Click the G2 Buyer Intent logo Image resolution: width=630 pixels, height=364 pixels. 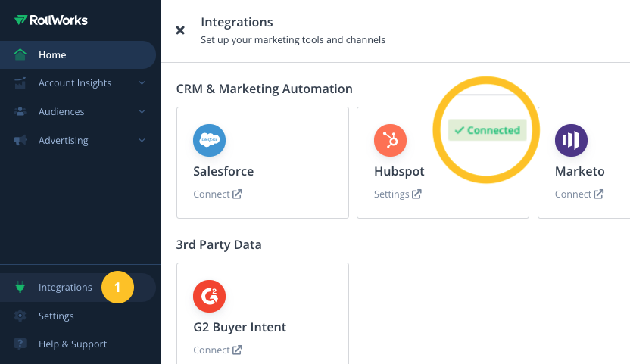(209, 296)
